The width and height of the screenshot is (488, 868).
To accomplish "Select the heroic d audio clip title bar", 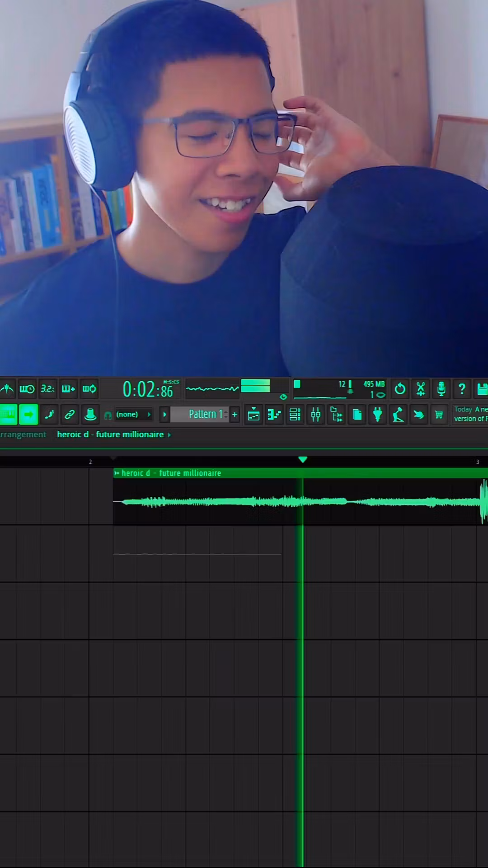I will (x=300, y=473).
